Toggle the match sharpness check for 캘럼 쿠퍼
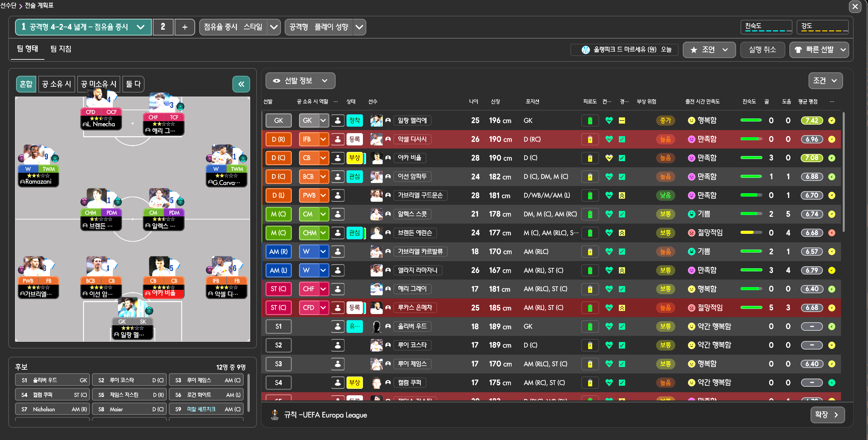 622,383
